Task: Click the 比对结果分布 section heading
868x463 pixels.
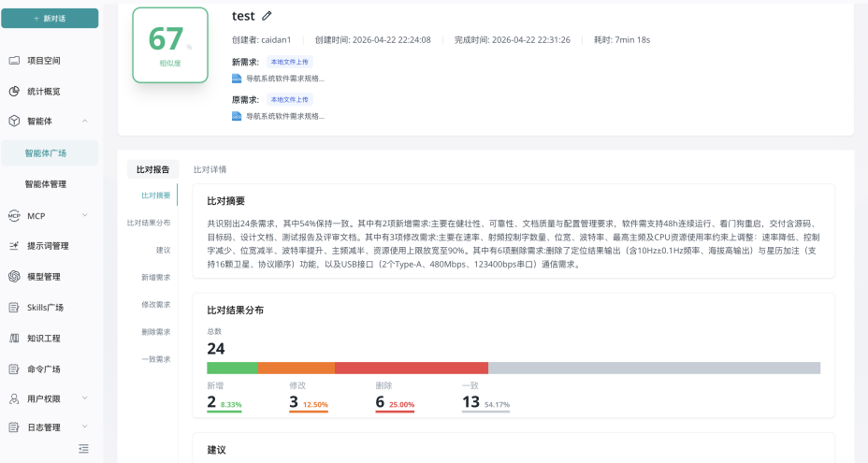Action: (x=236, y=311)
